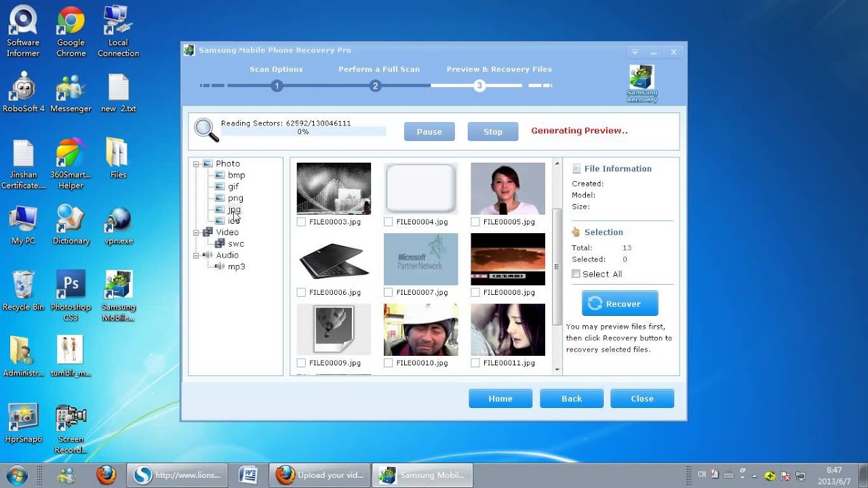Open Microsoft Word from taskbar
868x488 pixels.
(248, 475)
